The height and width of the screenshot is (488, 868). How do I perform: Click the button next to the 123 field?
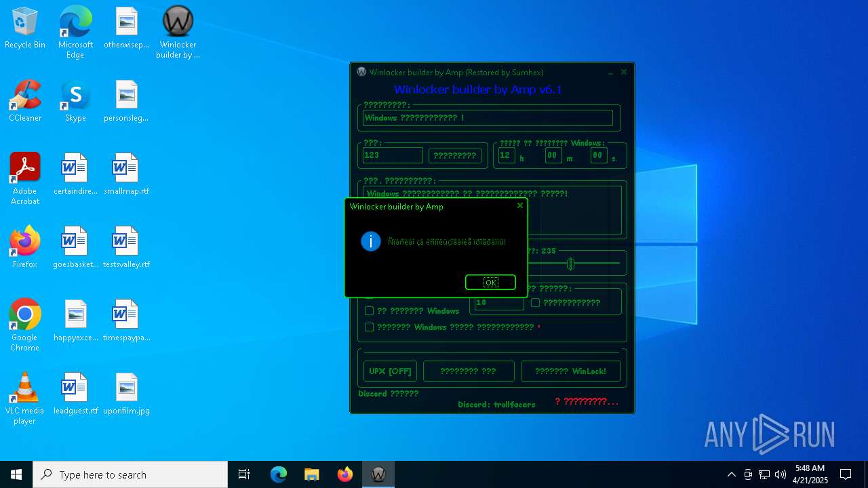tap(455, 155)
